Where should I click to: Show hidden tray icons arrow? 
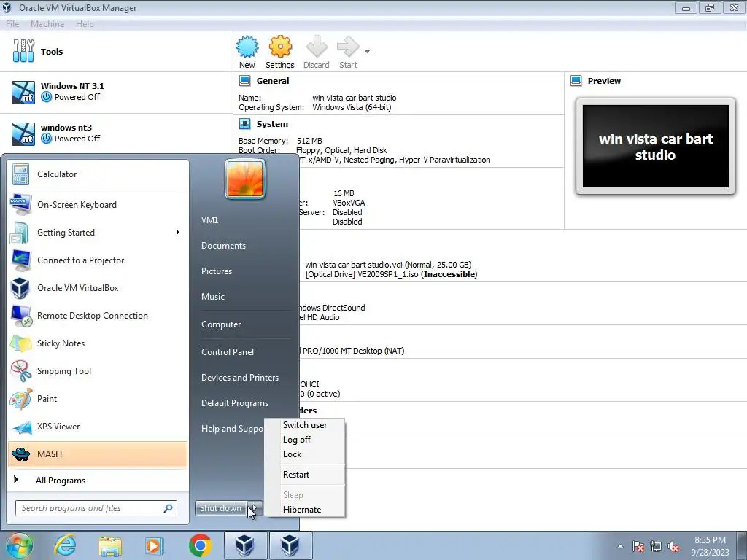coord(620,546)
